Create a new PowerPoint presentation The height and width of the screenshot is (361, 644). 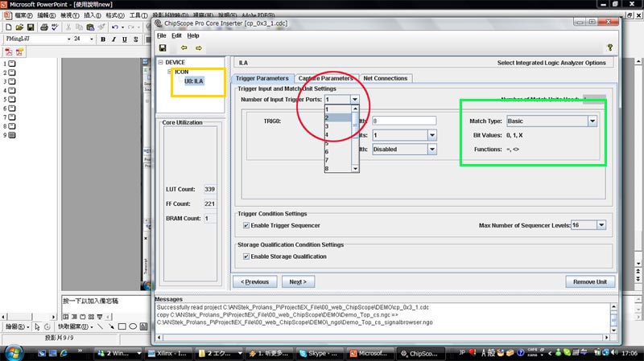(9, 27)
